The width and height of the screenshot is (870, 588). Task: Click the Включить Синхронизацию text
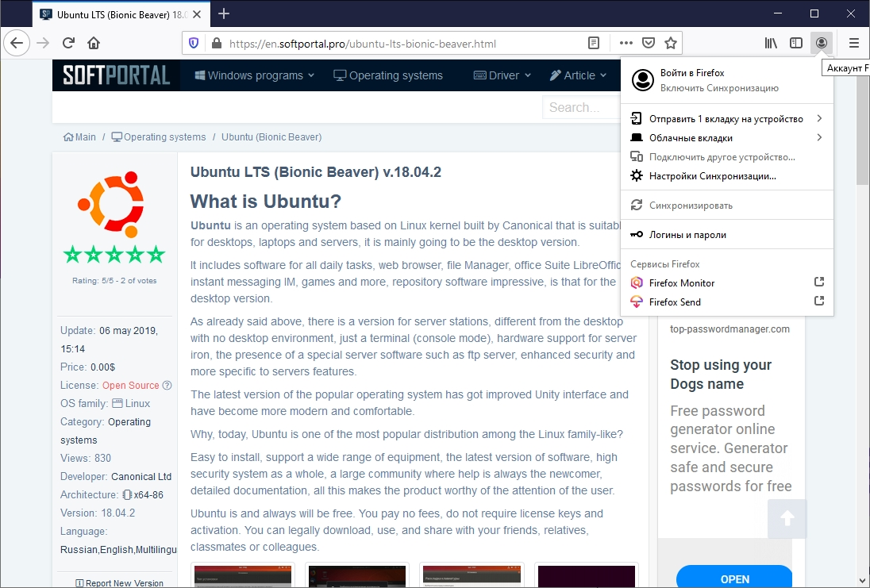coord(719,87)
